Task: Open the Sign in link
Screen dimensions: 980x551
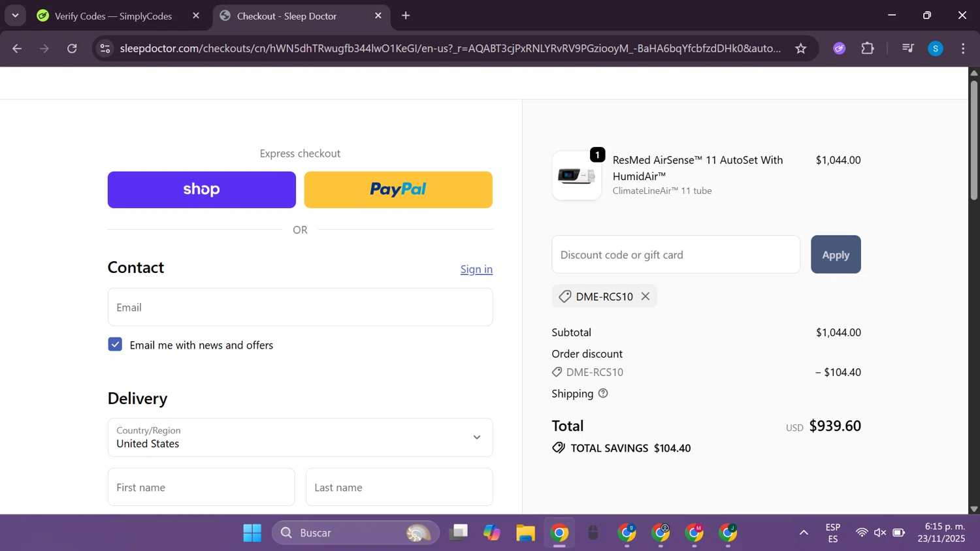Action: tap(476, 269)
